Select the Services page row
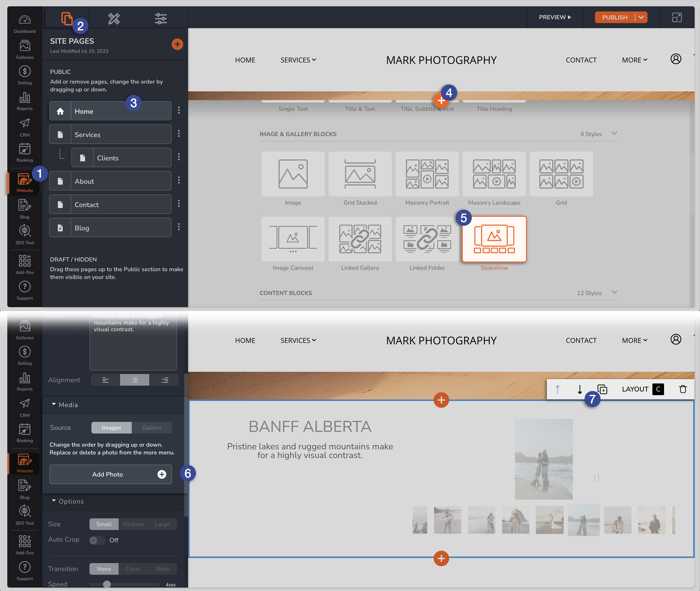The height and width of the screenshot is (591, 700). (110, 134)
